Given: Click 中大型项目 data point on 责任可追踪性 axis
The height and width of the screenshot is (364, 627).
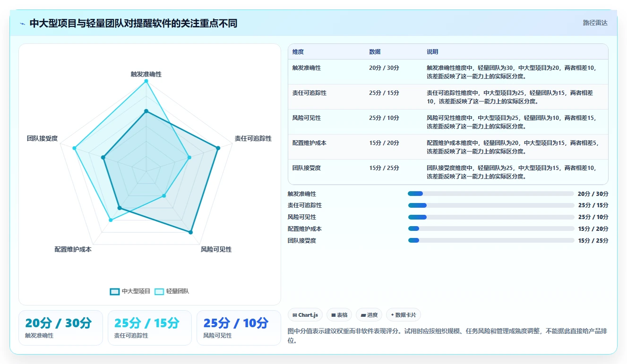Looking at the screenshot, I should click(218, 148).
